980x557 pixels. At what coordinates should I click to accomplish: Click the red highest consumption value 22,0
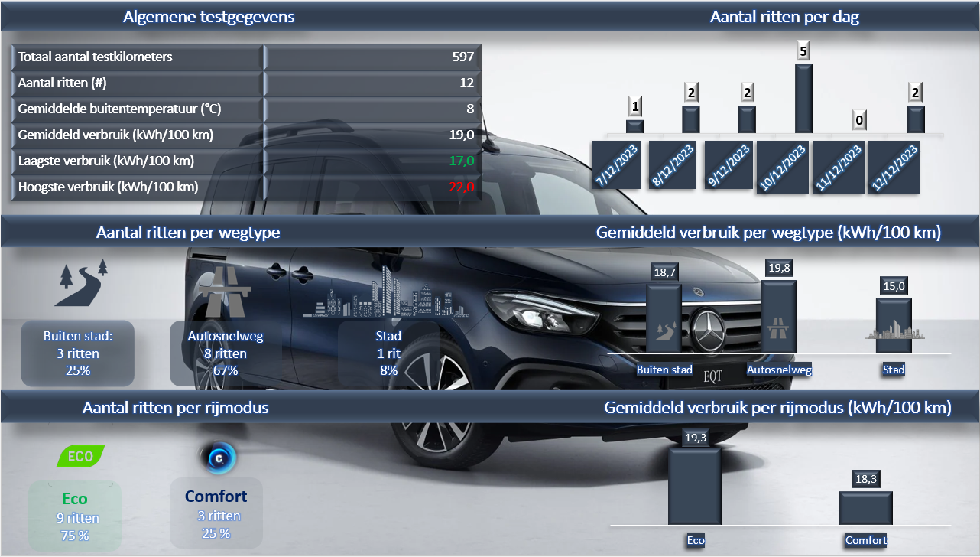[462, 187]
